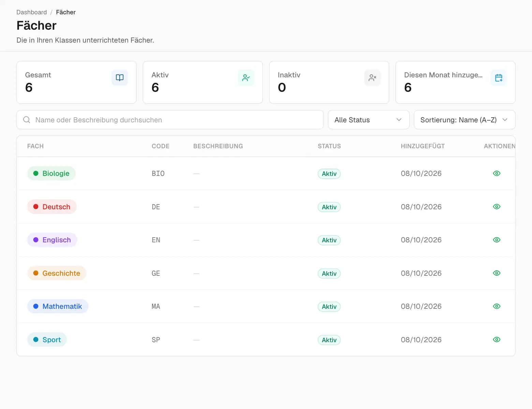
Task: Click the eye icon for Mathematik
Action: coord(497,306)
